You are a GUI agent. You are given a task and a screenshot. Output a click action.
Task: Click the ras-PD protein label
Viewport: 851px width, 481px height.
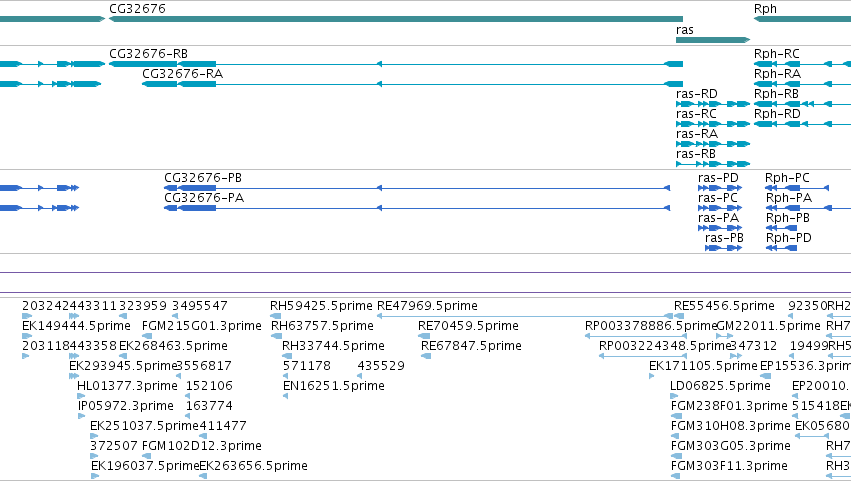(718, 178)
